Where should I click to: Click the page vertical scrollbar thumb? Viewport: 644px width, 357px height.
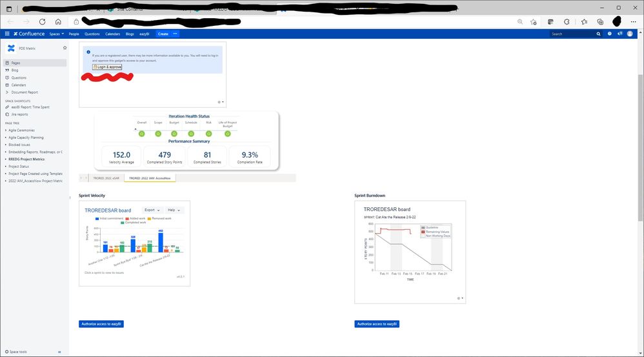click(640, 148)
